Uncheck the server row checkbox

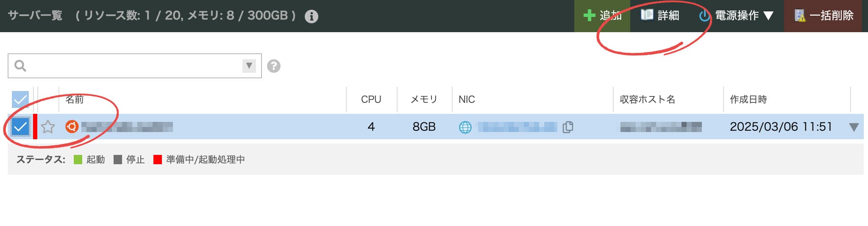[x=20, y=127]
